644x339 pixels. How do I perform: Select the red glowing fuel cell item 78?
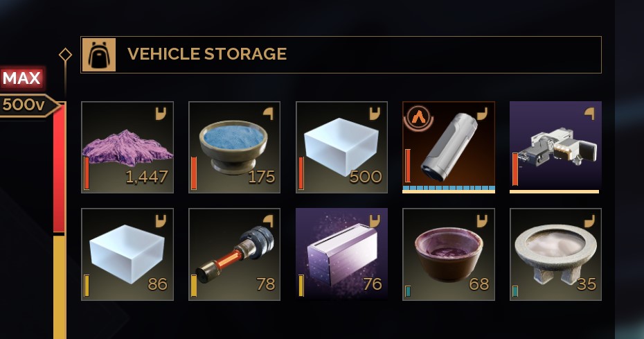[234, 254]
